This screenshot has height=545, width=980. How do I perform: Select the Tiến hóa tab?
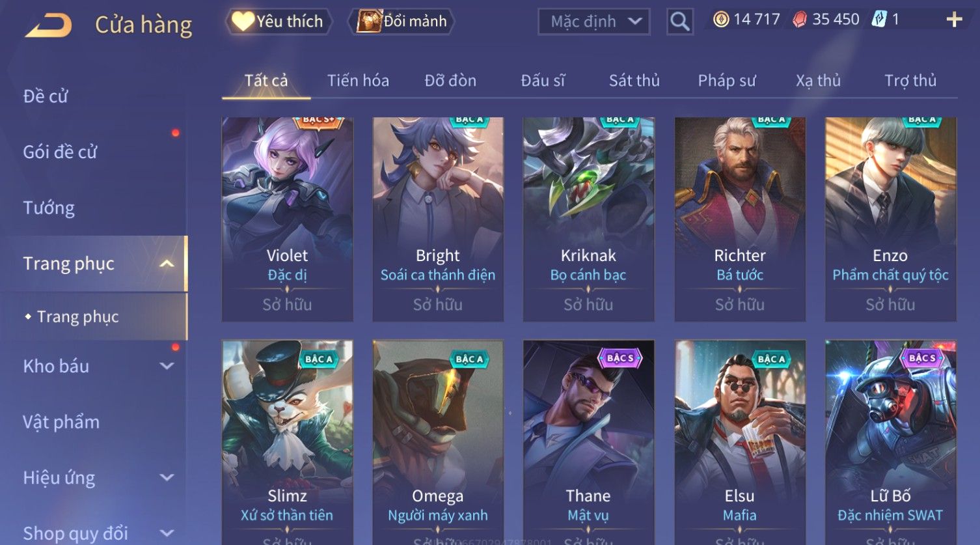(x=358, y=81)
